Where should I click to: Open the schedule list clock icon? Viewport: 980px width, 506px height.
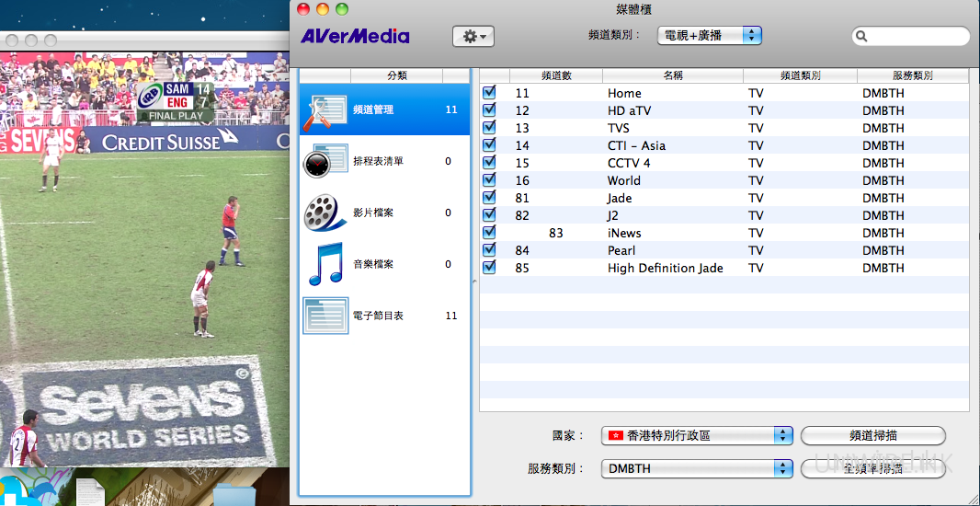pyautogui.click(x=324, y=162)
